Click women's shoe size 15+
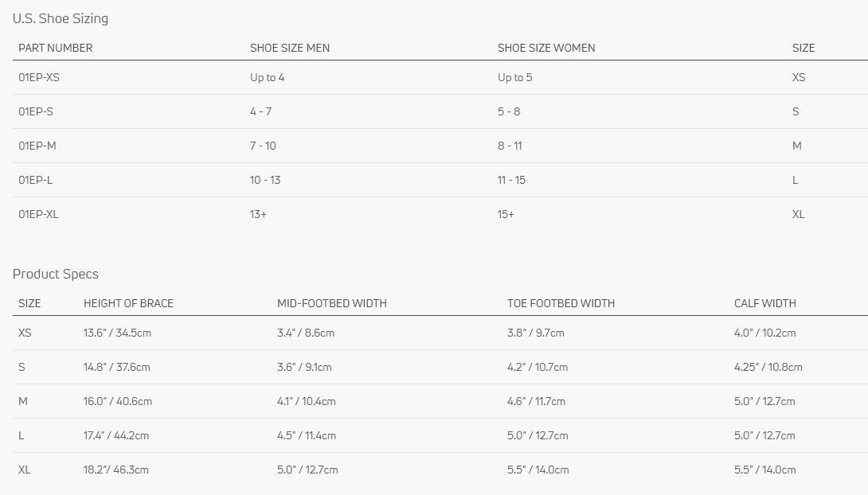This screenshot has width=868, height=495. pos(506,214)
